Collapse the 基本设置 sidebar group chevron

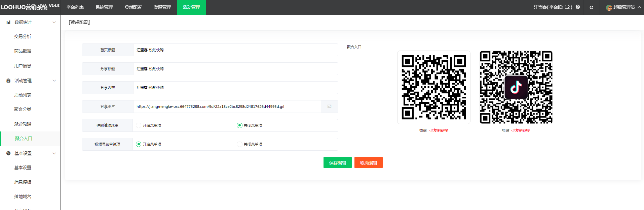[54, 153]
